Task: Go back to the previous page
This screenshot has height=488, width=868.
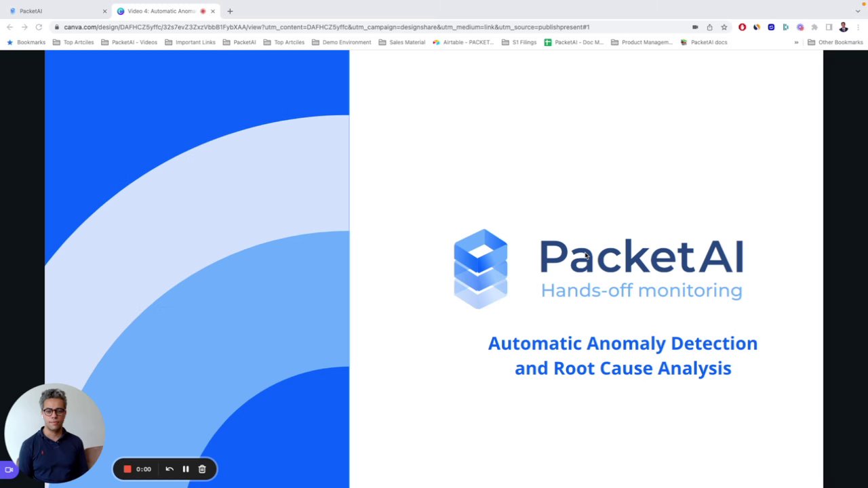Action: [x=9, y=27]
